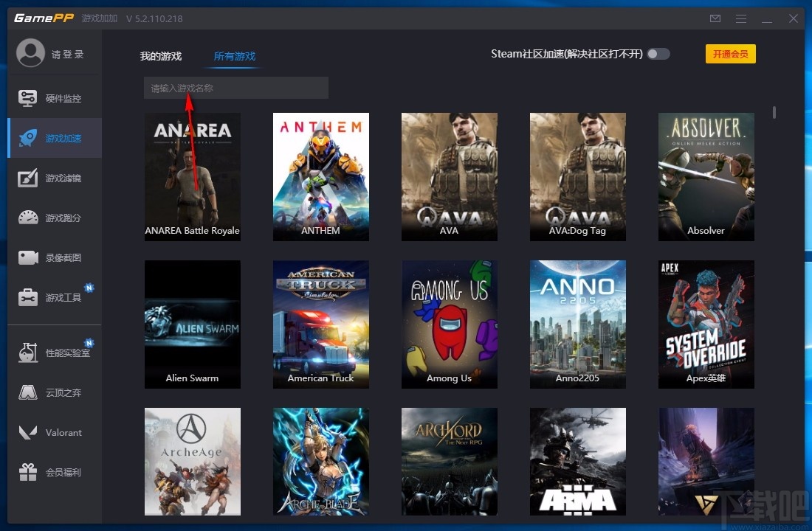This screenshot has width=812, height=531.
Task: Open 录像截图 recording camera icon
Action: (28, 257)
